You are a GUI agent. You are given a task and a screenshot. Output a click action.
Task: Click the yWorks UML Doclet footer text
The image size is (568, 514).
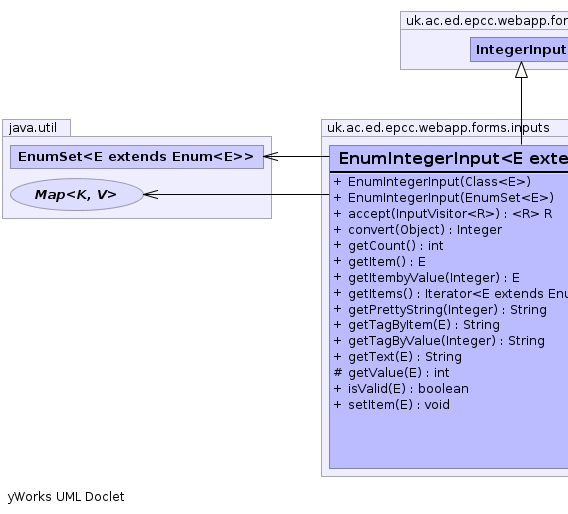click(x=66, y=497)
